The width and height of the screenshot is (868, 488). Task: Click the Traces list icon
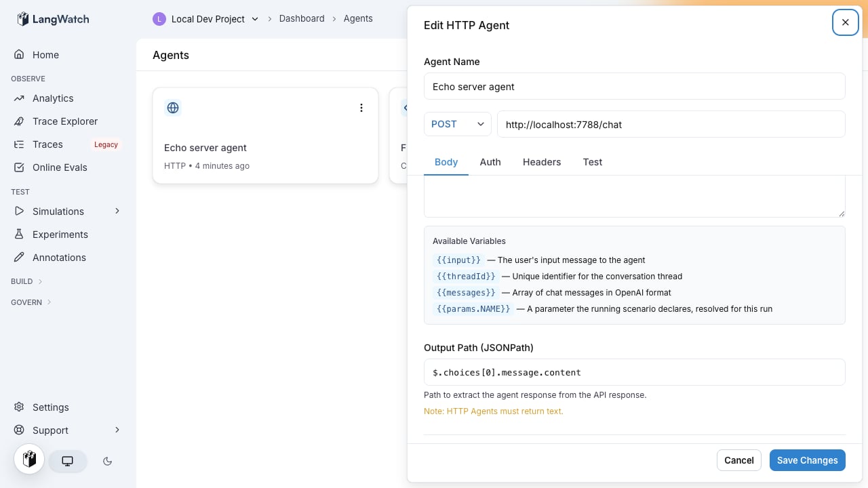coord(19,144)
